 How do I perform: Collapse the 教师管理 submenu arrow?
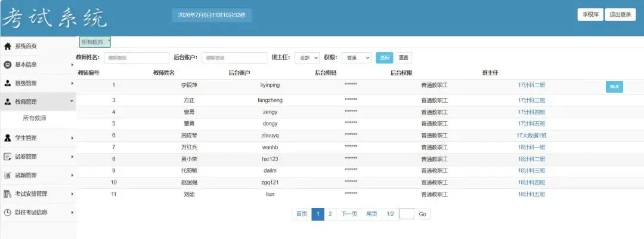point(72,102)
